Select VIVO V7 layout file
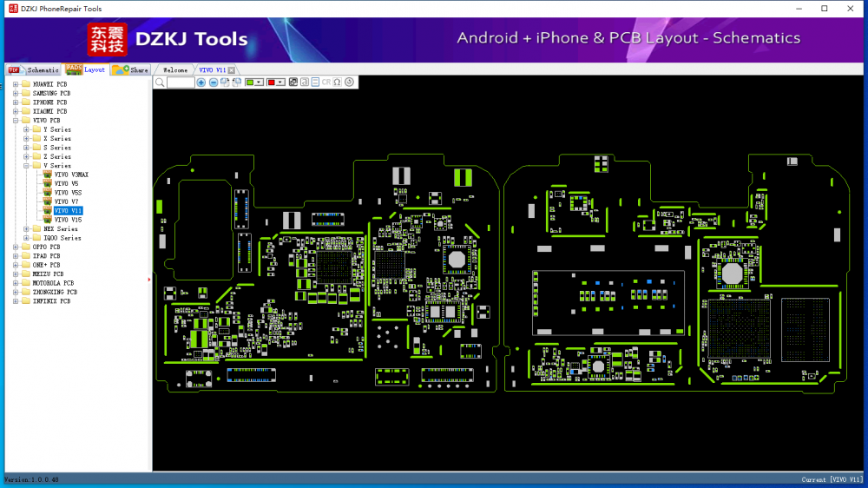The image size is (868, 488). click(x=67, y=201)
